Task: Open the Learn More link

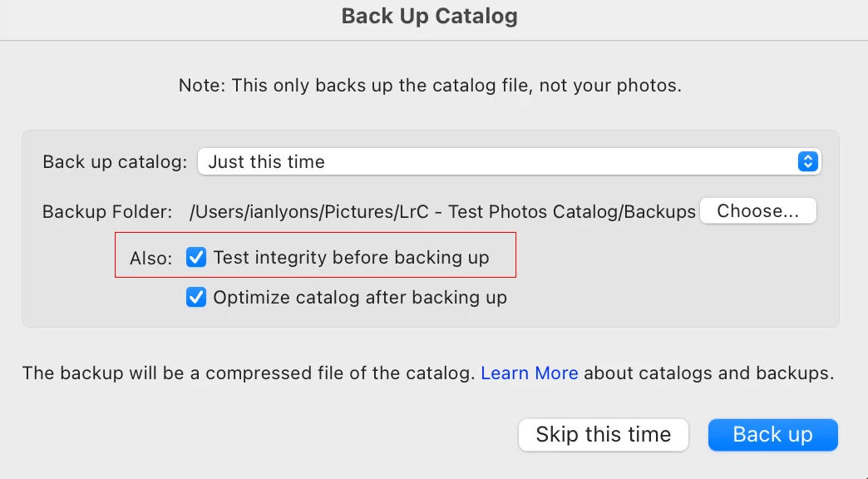Action: pos(529,373)
